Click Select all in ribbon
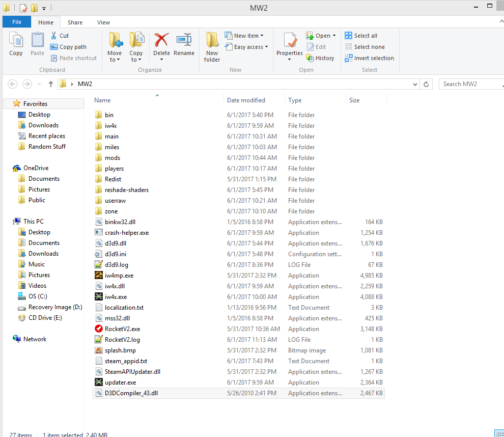 pyautogui.click(x=361, y=36)
